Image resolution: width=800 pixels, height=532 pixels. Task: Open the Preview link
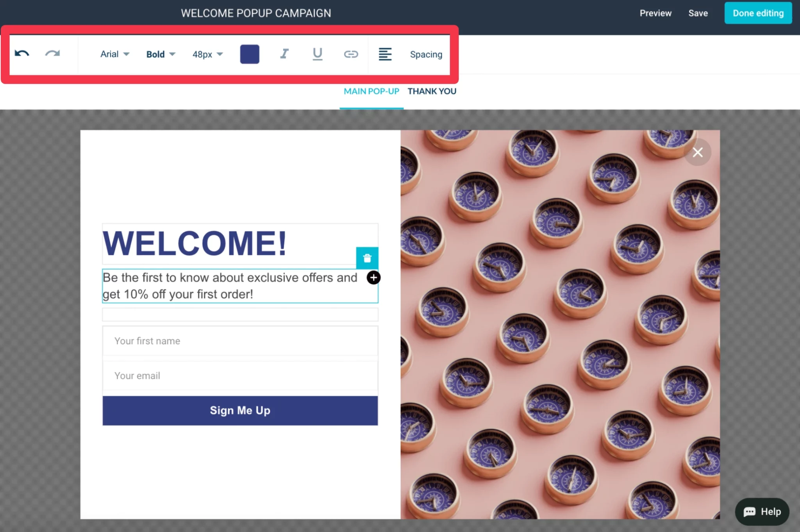pos(655,13)
